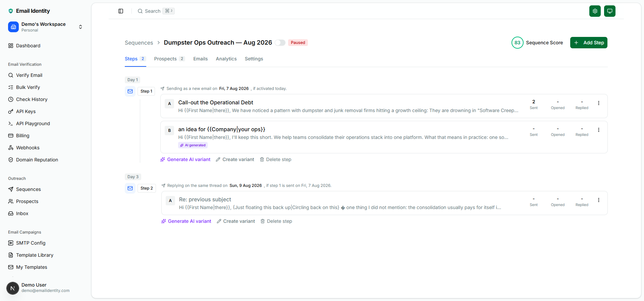This screenshot has width=644, height=301.
Task: Delete step 2 of the sequence
Action: [x=276, y=221]
